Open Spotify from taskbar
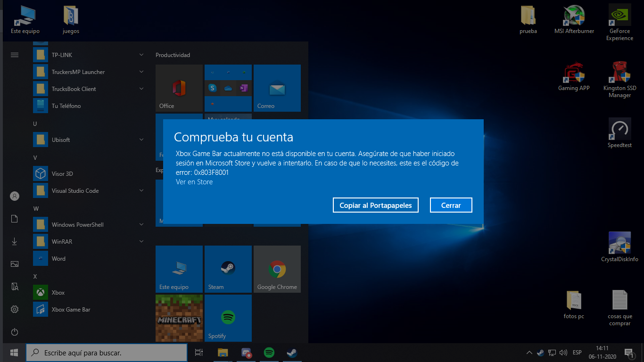Viewport: 644px width, 362px height. pyautogui.click(x=269, y=353)
